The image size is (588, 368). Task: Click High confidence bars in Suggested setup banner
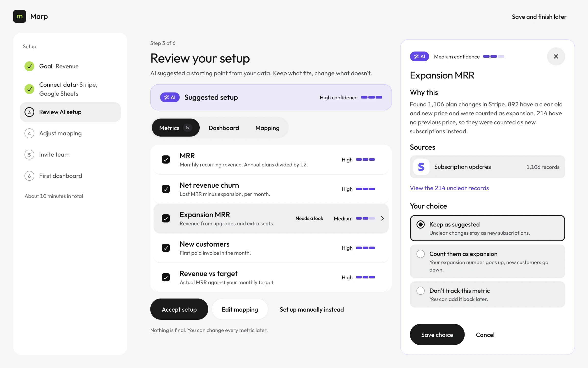coord(371,97)
